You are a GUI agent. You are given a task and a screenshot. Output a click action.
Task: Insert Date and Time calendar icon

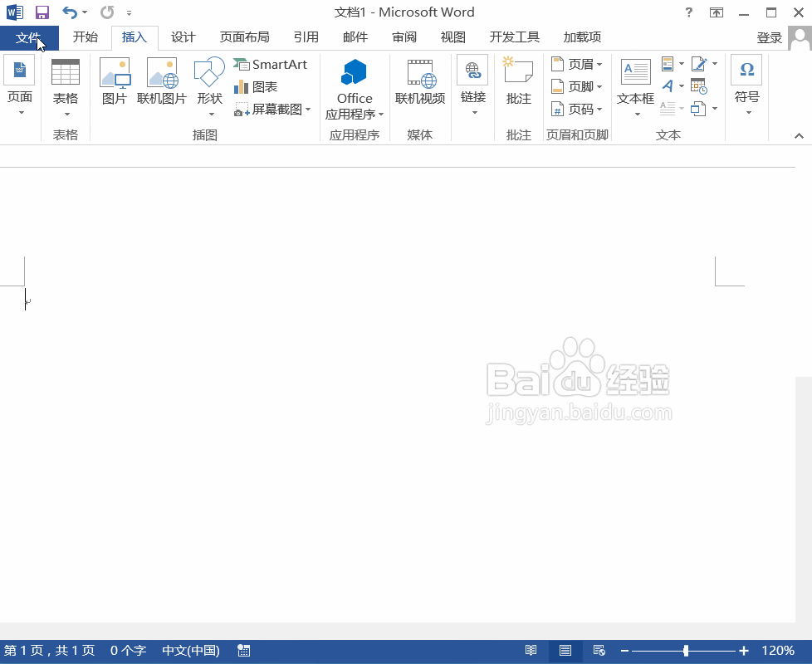(699, 86)
